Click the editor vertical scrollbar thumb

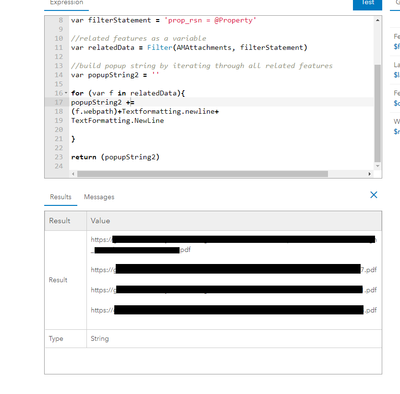click(x=377, y=113)
